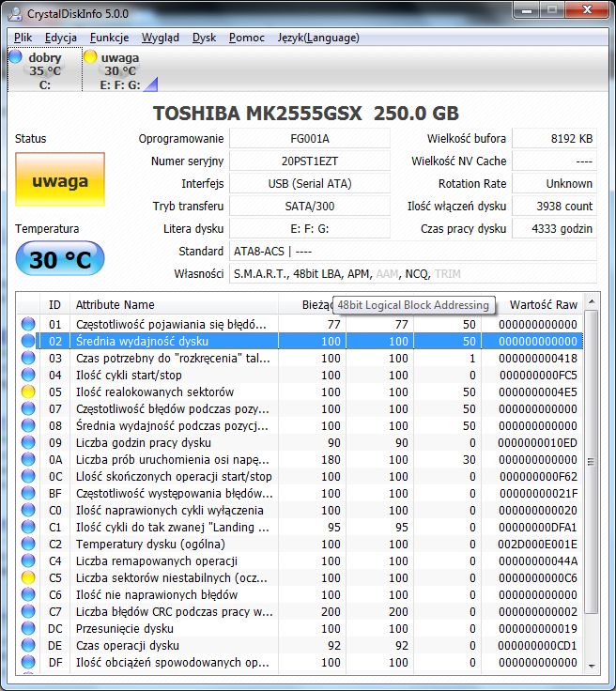Click the buffer size field 8192 KB
Viewport: 616px width, 691px height.
tap(554, 139)
